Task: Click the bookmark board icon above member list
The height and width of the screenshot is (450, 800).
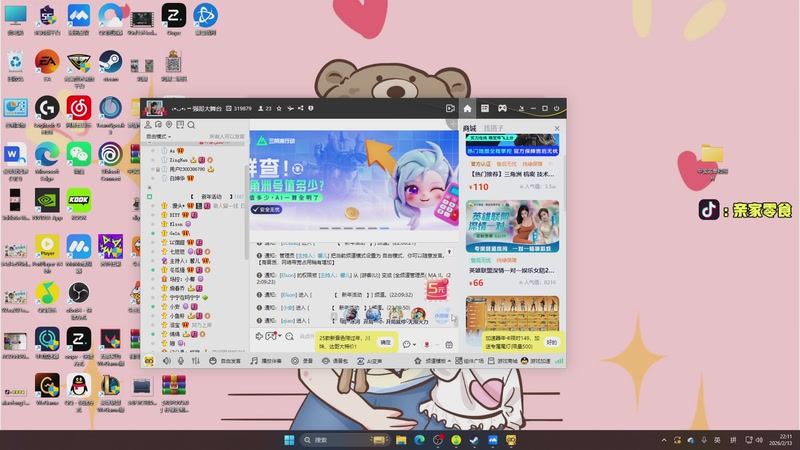Action: coord(180,124)
